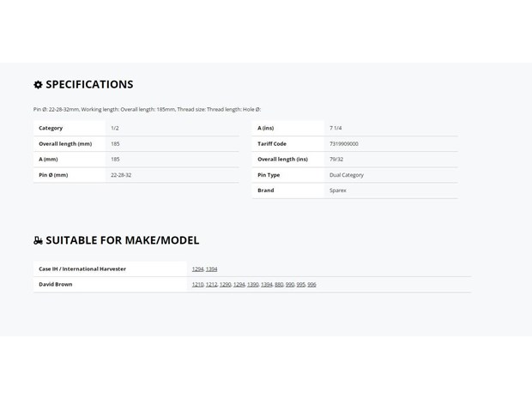Select the 'Overall length (ins)' label
This screenshot has height=399, width=532.
[x=282, y=160]
